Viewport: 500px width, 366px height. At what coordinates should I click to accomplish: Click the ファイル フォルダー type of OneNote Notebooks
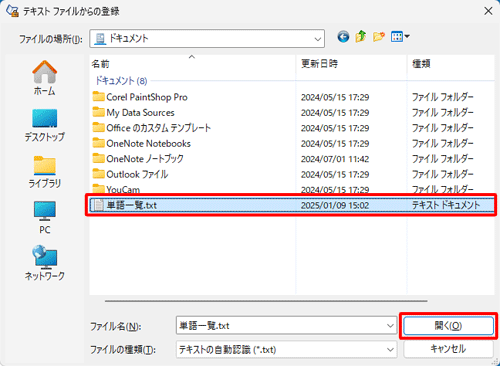pyautogui.click(x=443, y=143)
